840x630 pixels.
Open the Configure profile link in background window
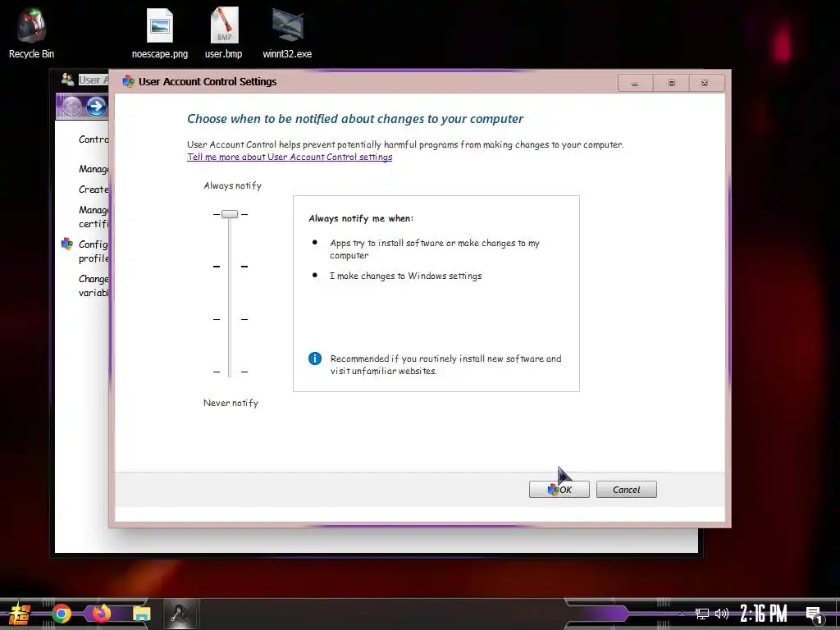click(94, 251)
